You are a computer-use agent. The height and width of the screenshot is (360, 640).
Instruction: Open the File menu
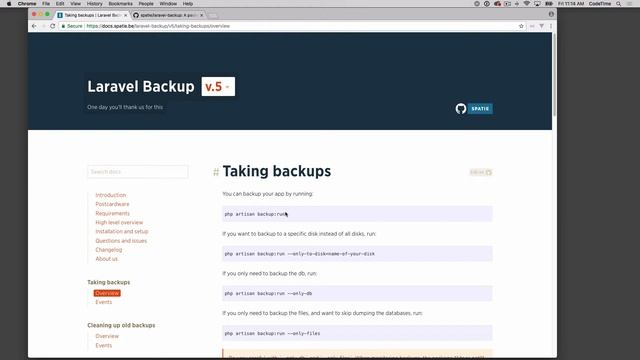46,4
